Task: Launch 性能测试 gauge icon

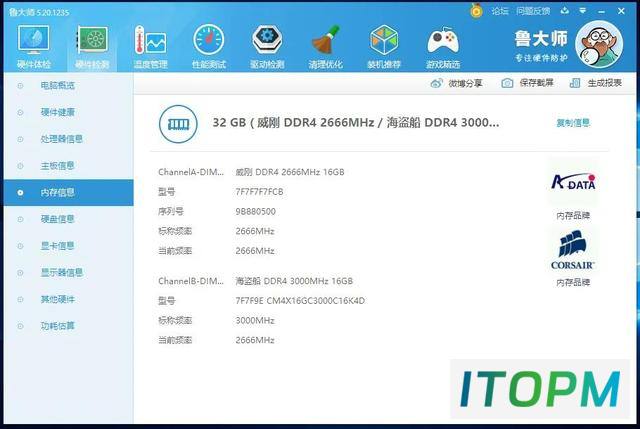Action: tap(209, 40)
